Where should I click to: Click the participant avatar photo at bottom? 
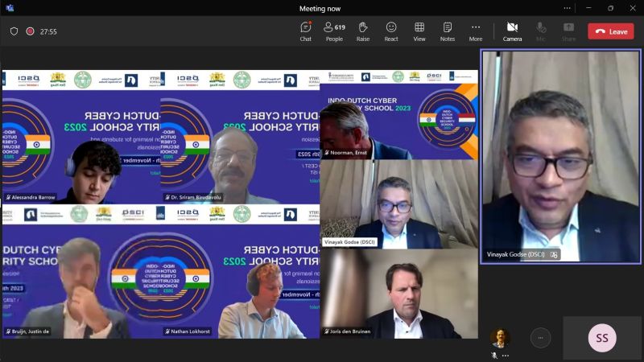point(500,338)
